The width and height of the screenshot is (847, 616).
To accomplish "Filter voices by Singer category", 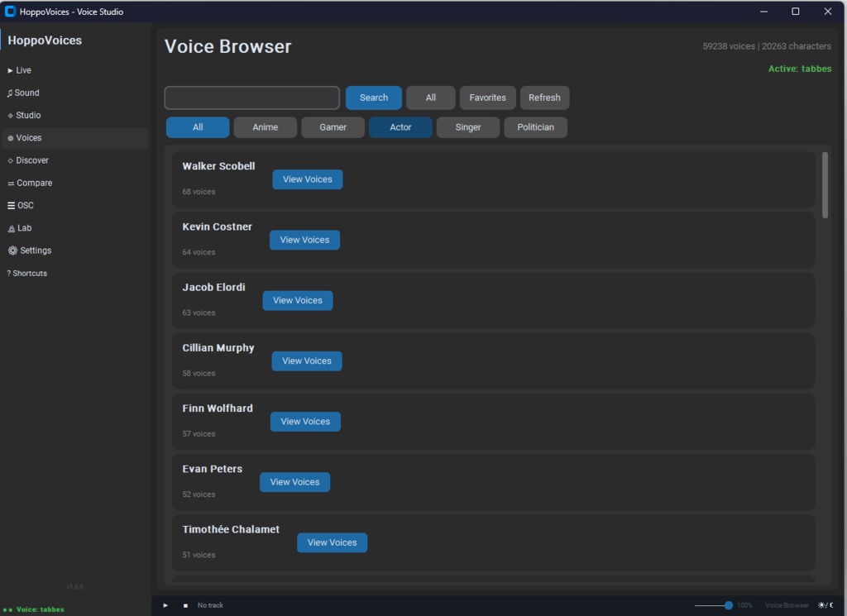I will click(468, 127).
